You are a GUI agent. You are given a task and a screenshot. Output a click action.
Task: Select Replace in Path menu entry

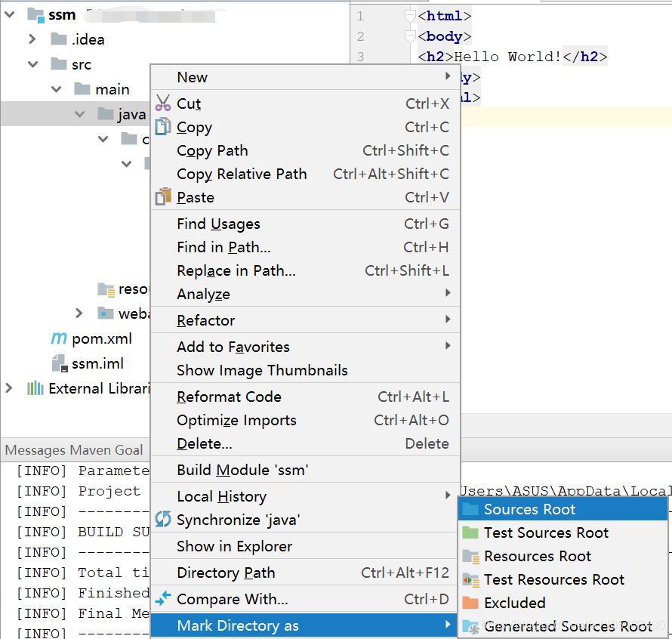click(x=306, y=270)
